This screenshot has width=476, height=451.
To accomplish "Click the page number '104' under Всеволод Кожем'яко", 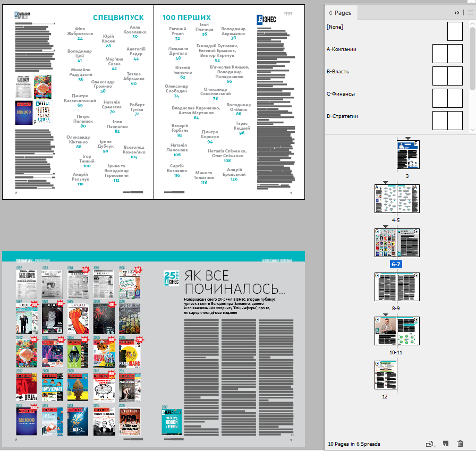I will click(134, 157).
